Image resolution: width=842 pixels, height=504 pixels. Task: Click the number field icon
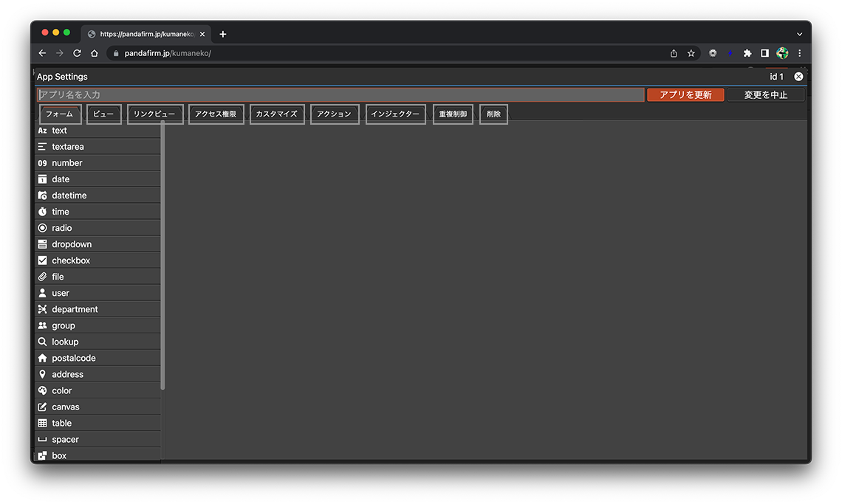tap(42, 163)
